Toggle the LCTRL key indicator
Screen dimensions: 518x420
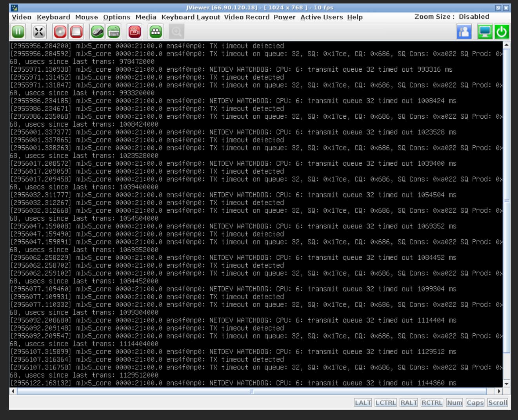[x=385, y=403]
